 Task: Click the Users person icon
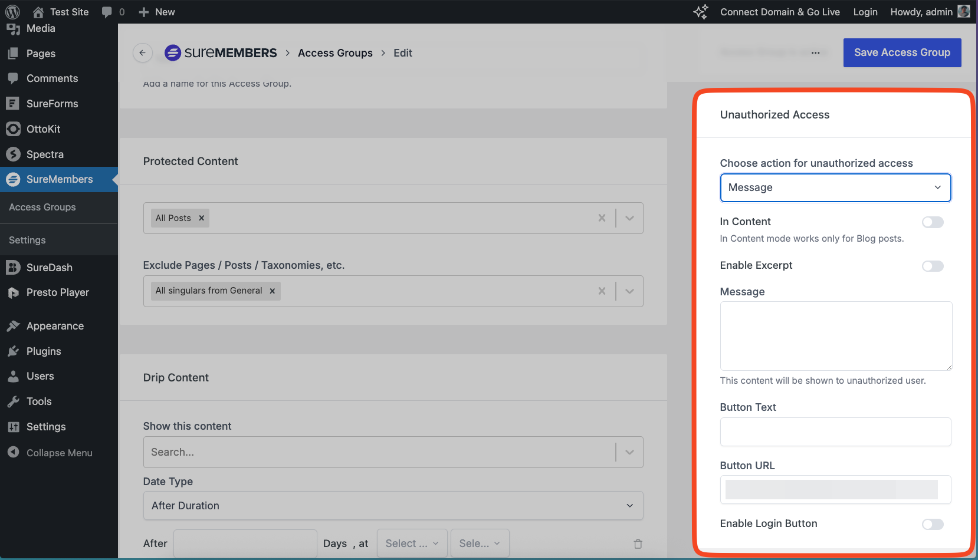point(13,376)
